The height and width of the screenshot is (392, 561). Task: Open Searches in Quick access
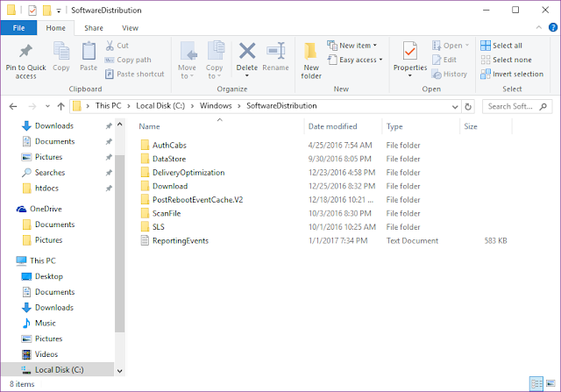click(50, 173)
